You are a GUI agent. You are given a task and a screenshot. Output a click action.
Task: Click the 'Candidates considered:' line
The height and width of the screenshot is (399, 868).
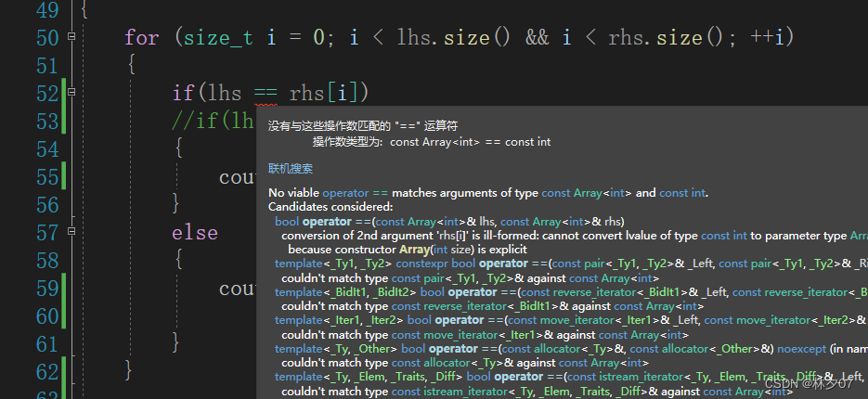click(330, 207)
